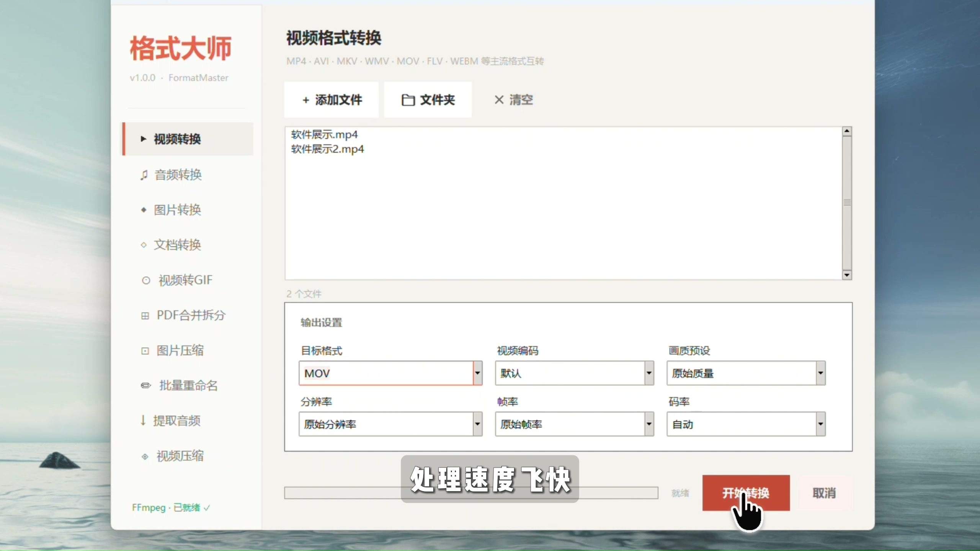Click the file list scroll down arrow

(847, 275)
